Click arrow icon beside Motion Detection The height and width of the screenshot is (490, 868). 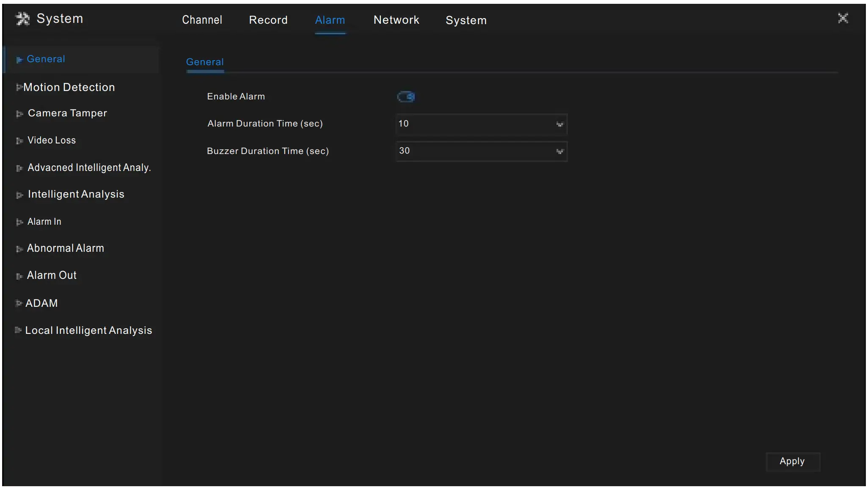coord(19,88)
